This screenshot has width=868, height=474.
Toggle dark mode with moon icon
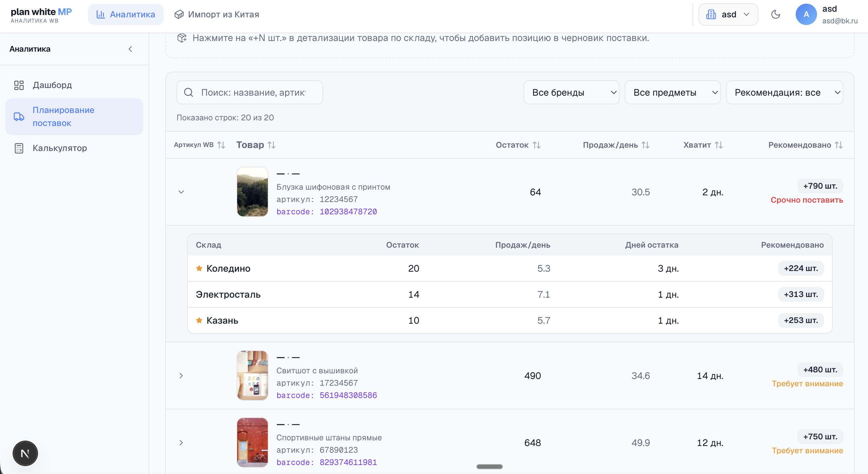775,14
